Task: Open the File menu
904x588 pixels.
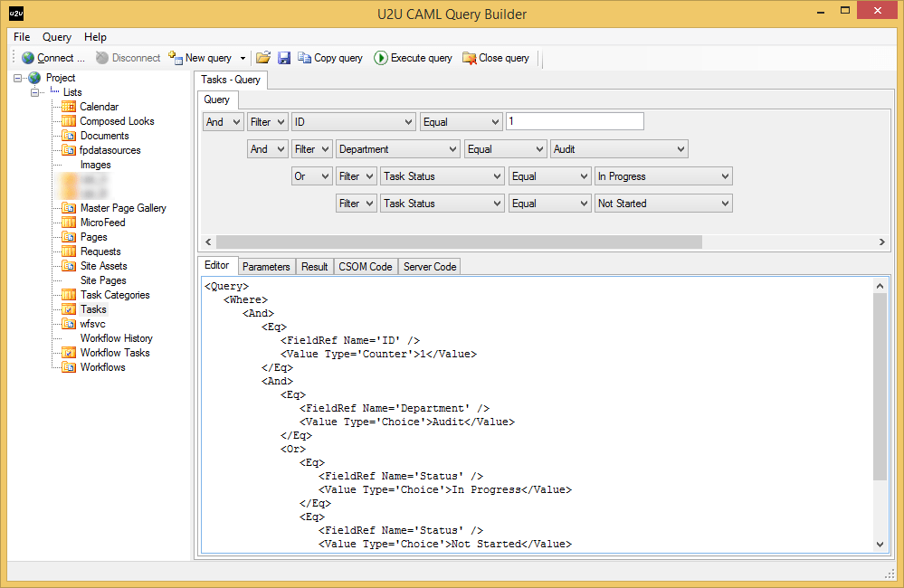Action: tap(22, 37)
